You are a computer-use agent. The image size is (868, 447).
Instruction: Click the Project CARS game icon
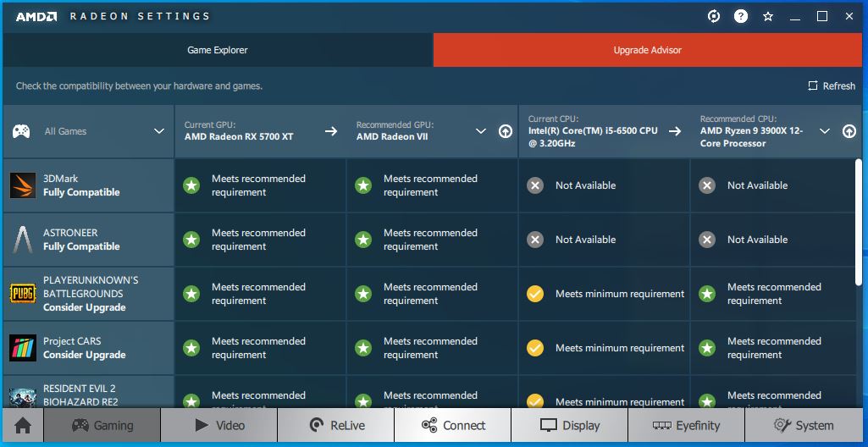click(23, 348)
